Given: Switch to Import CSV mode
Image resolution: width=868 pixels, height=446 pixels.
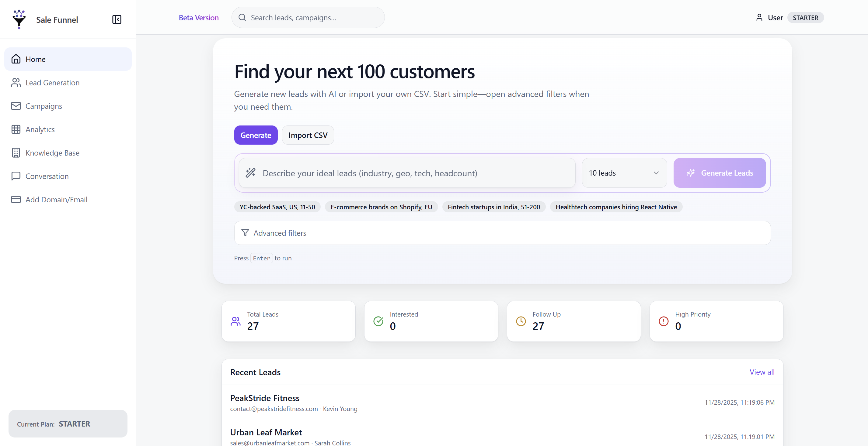Looking at the screenshot, I should click(x=308, y=135).
